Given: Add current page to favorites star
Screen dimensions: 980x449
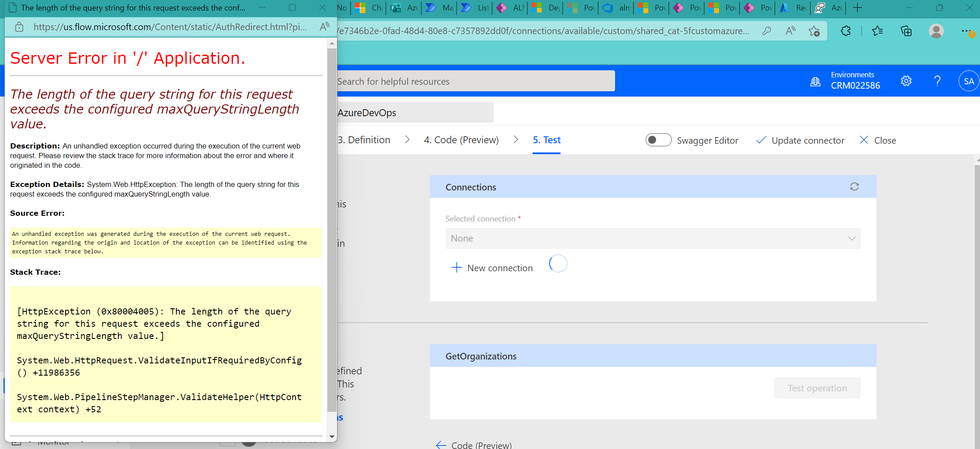Looking at the screenshot, I should coord(815,31).
